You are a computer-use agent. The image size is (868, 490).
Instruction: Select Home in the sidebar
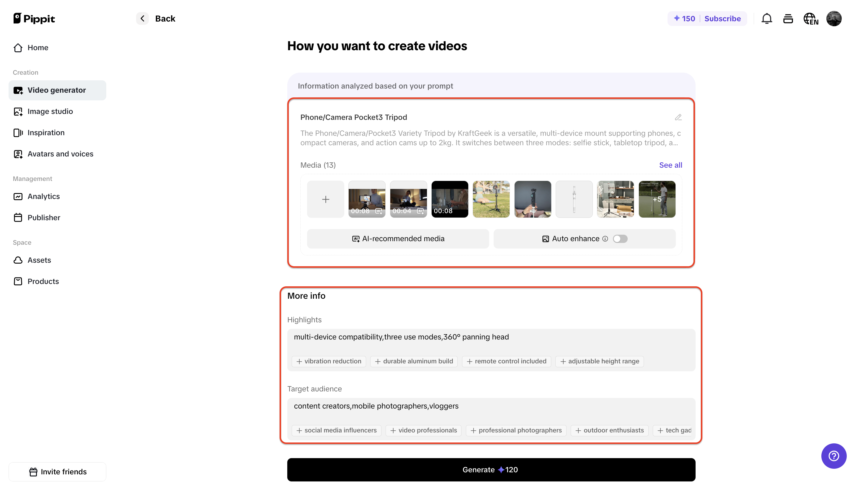click(38, 48)
